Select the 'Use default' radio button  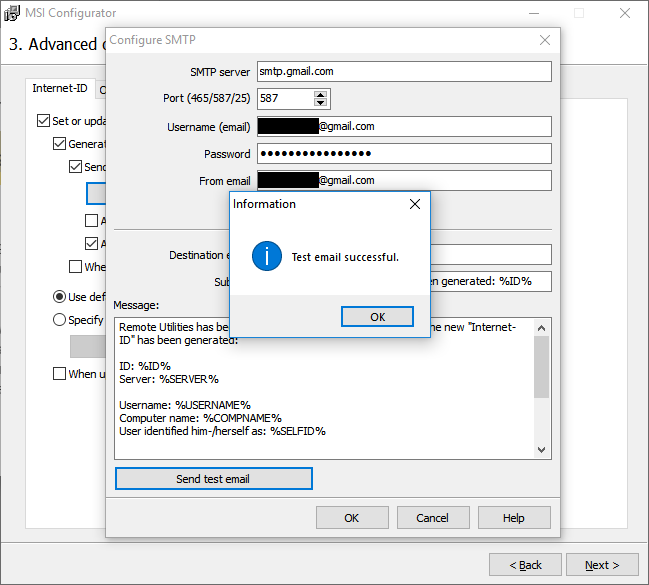click(x=60, y=297)
